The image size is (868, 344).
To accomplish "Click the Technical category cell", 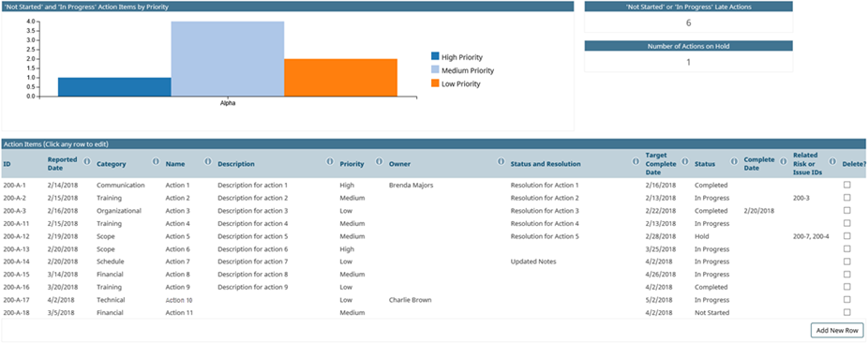I will [111, 300].
